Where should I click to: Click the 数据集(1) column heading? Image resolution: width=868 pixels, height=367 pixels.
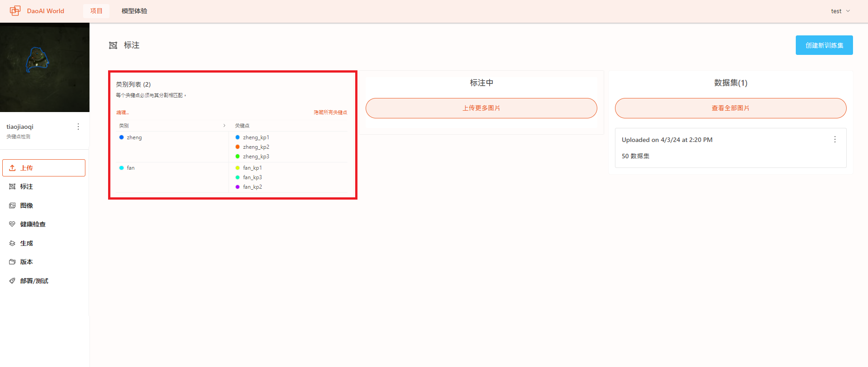[x=730, y=83]
